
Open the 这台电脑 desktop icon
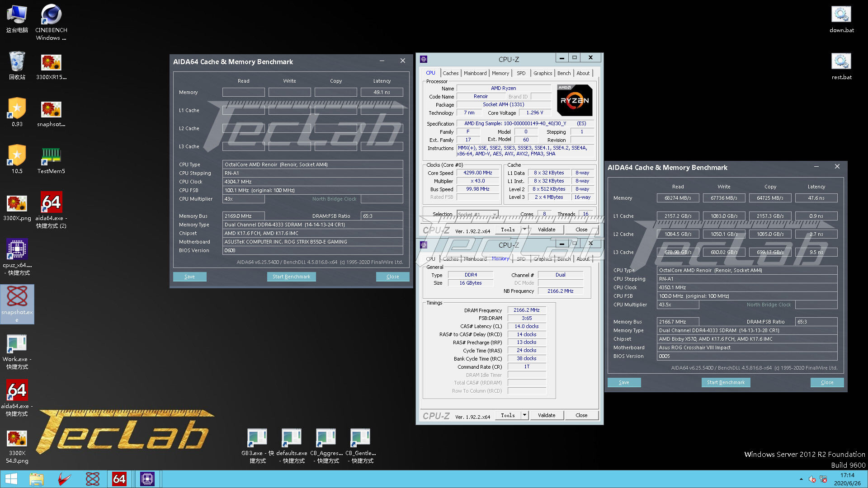point(17,19)
